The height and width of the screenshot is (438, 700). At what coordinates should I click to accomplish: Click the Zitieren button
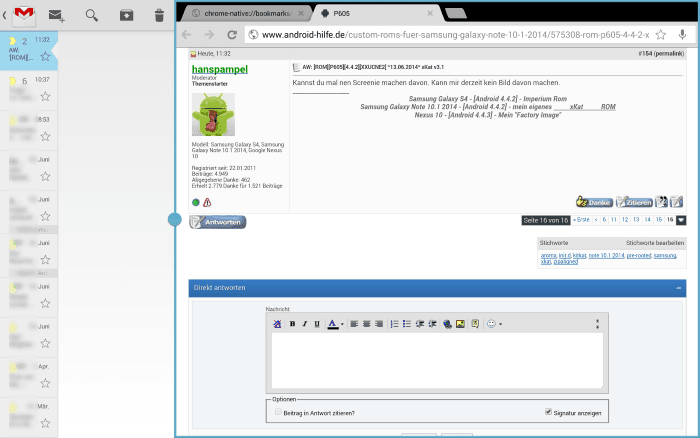634,202
